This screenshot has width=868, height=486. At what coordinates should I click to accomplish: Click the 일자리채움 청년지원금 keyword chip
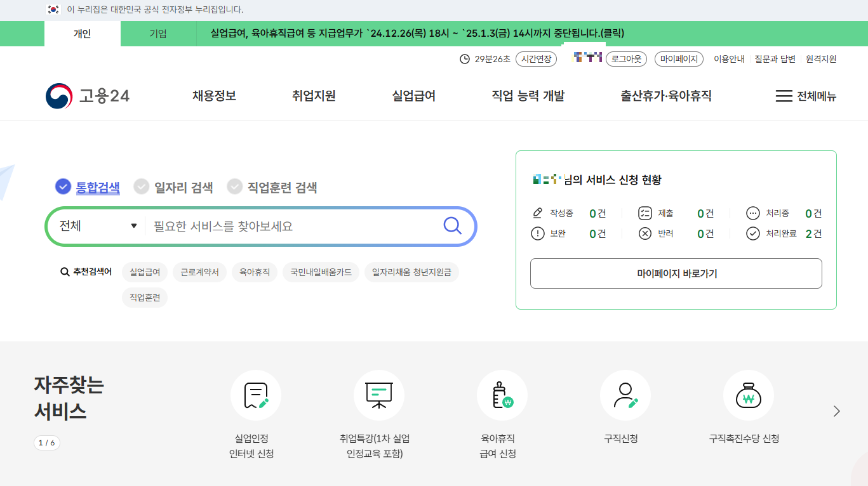pyautogui.click(x=411, y=272)
